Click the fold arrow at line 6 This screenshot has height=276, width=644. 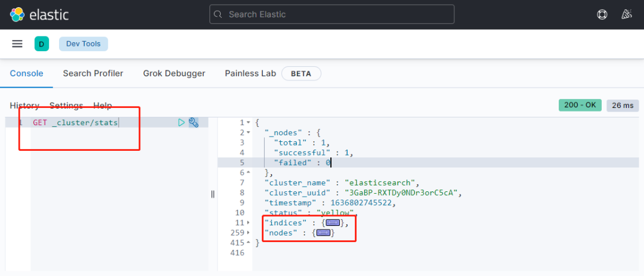(248, 172)
